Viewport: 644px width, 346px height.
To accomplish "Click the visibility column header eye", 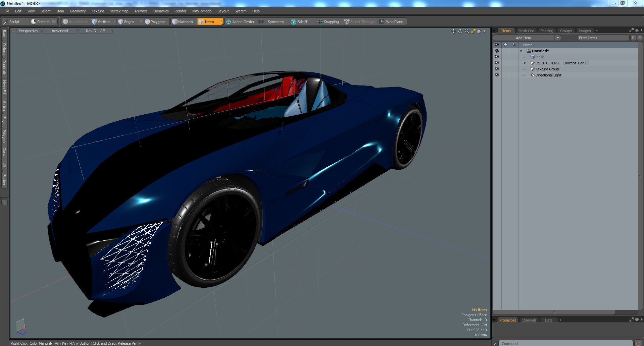I will (497, 45).
